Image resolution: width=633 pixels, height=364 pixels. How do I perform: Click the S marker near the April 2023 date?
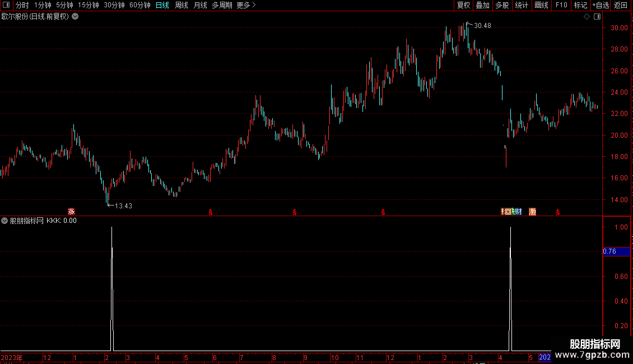pyautogui.click(x=210, y=212)
